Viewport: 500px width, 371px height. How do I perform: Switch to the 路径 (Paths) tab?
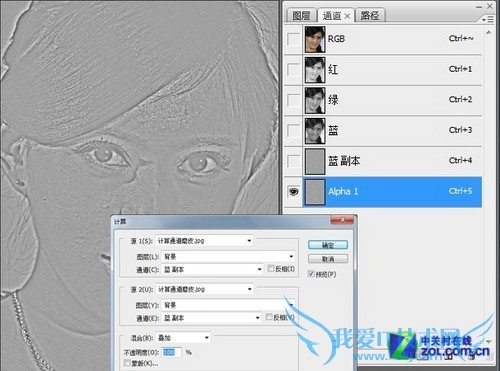(x=370, y=15)
